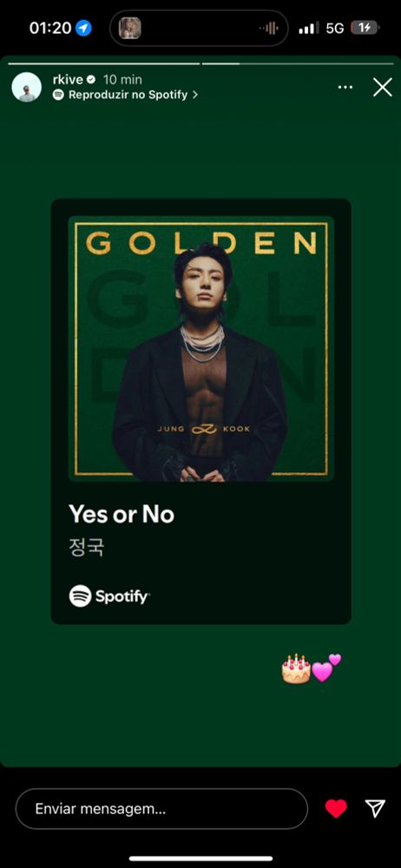Image resolution: width=401 pixels, height=868 pixels.
Task: Tap the pink hearts emoji sticker
Action: click(326, 667)
